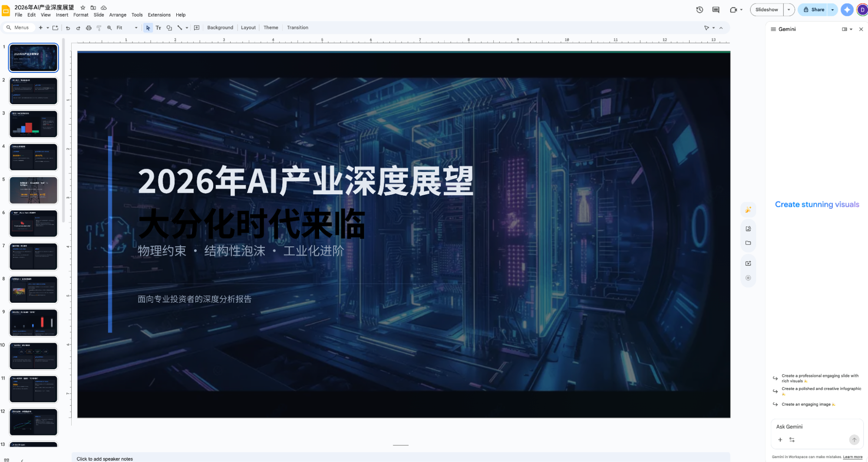Click the Undo arrow icon

(x=68, y=28)
